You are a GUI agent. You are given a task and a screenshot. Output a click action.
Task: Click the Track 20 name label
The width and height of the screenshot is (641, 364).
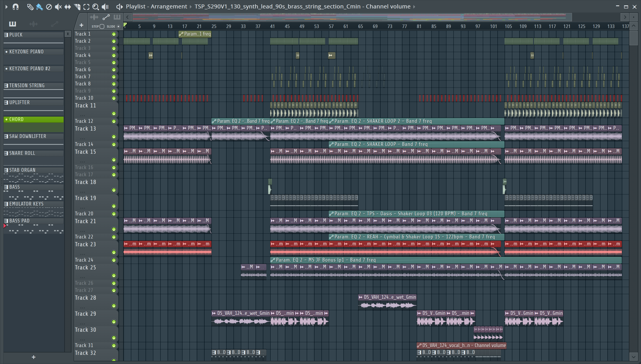coord(84,214)
